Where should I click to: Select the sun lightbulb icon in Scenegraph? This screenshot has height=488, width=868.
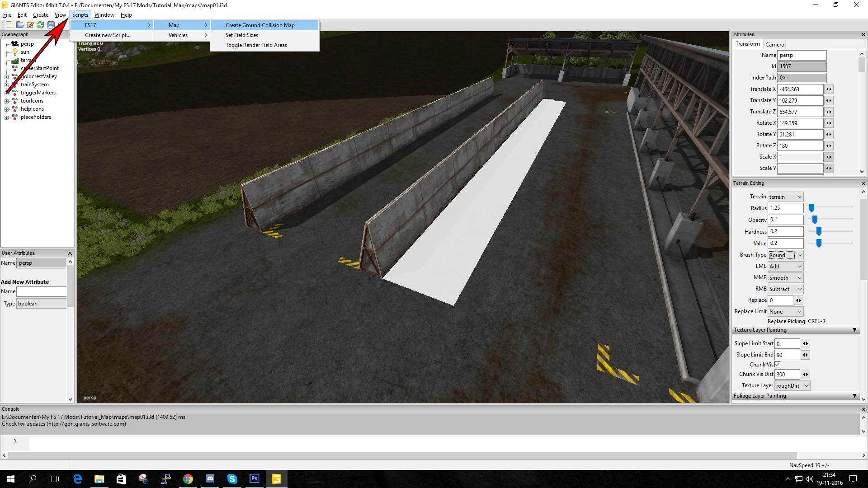[15, 52]
